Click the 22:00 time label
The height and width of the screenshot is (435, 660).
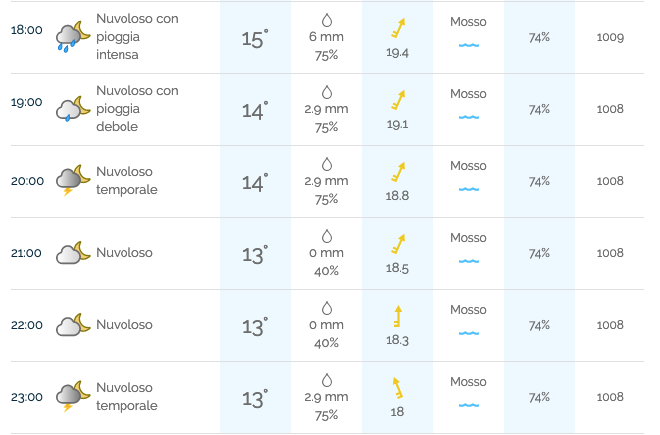pos(27,325)
